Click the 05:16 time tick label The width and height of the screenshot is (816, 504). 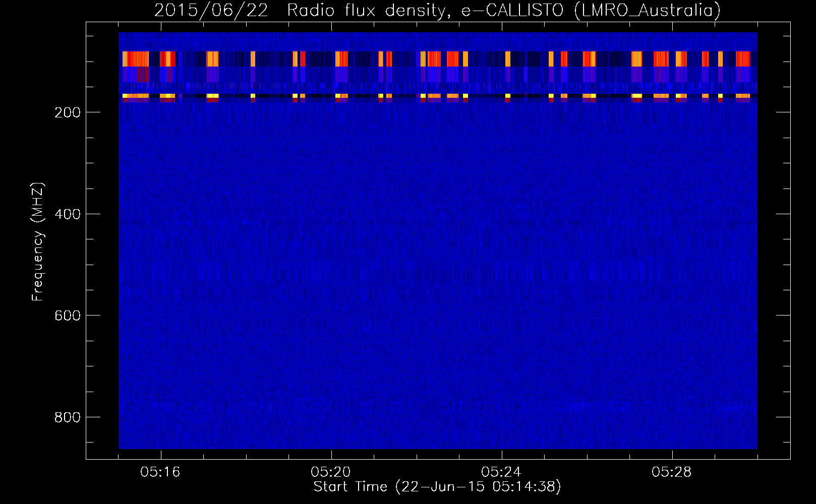pos(160,472)
